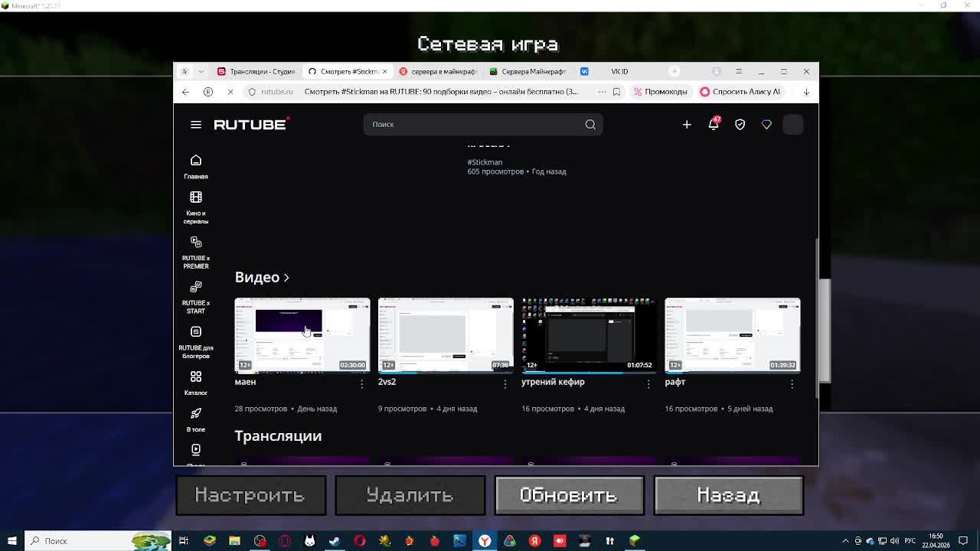This screenshot has width=980, height=551.
Task: Open the Каталог section
Action: coord(196,383)
